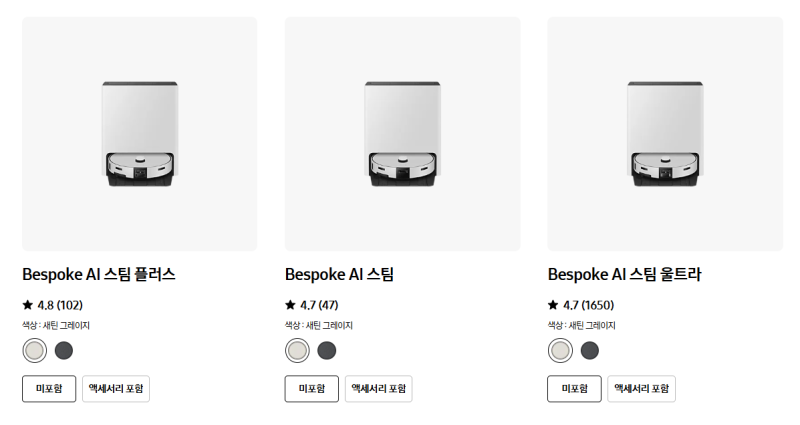The width and height of the screenshot is (800, 425).
Task: Click the star rating icon for Bespoke AI 스팀 플러스
Action: click(x=28, y=305)
